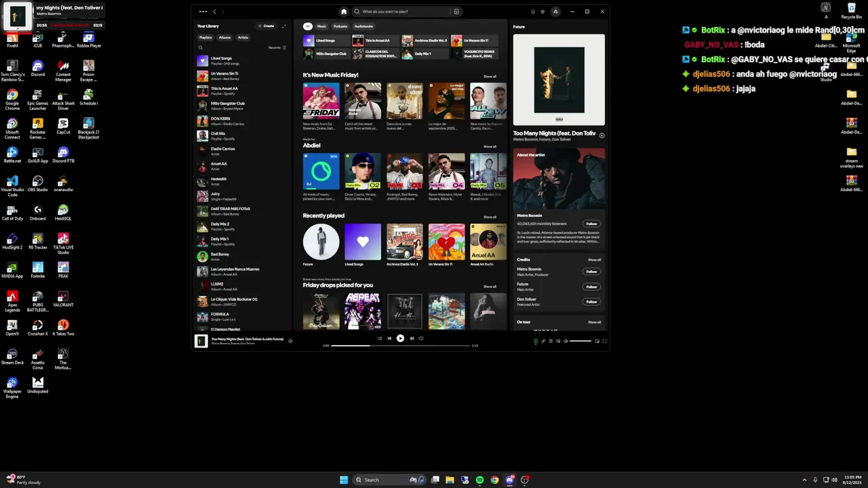Open the Spotify profile avatar menu
This screenshot has width=868, height=488.
point(555,12)
